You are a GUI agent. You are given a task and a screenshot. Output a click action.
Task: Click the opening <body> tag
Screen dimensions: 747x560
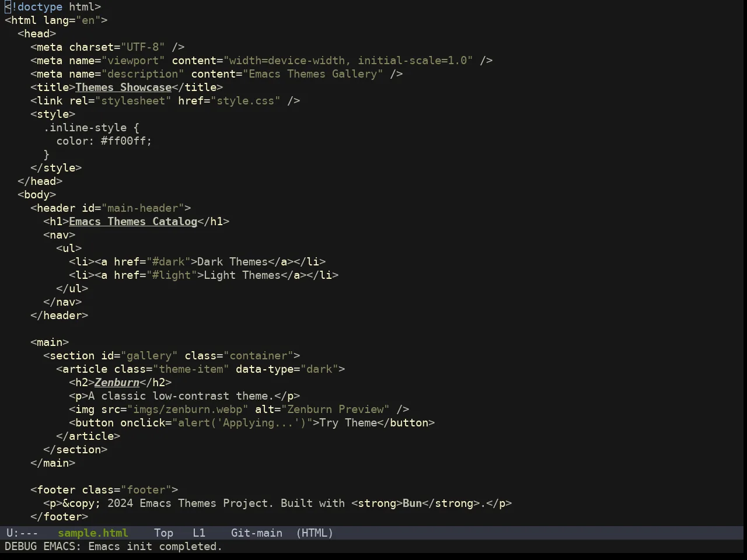(x=37, y=195)
